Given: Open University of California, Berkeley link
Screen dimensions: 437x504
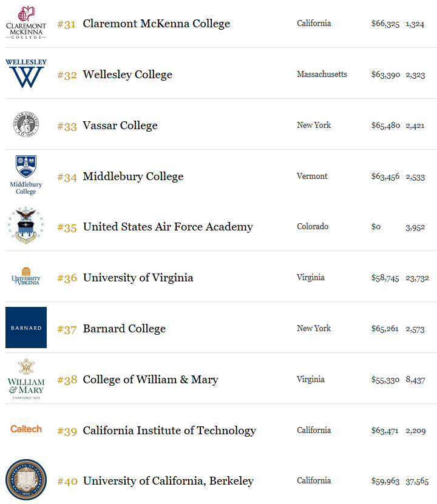Looking at the screenshot, I should [x=169, y=481].
